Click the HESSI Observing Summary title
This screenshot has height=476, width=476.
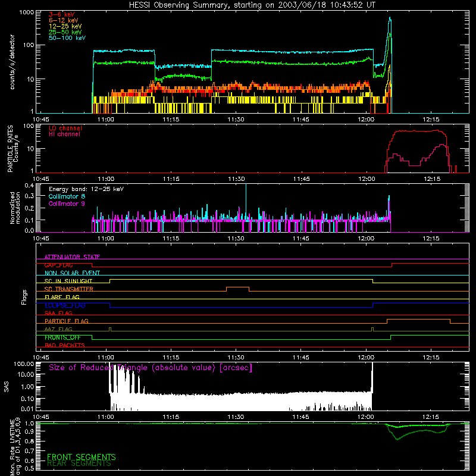tap(252, 5)
